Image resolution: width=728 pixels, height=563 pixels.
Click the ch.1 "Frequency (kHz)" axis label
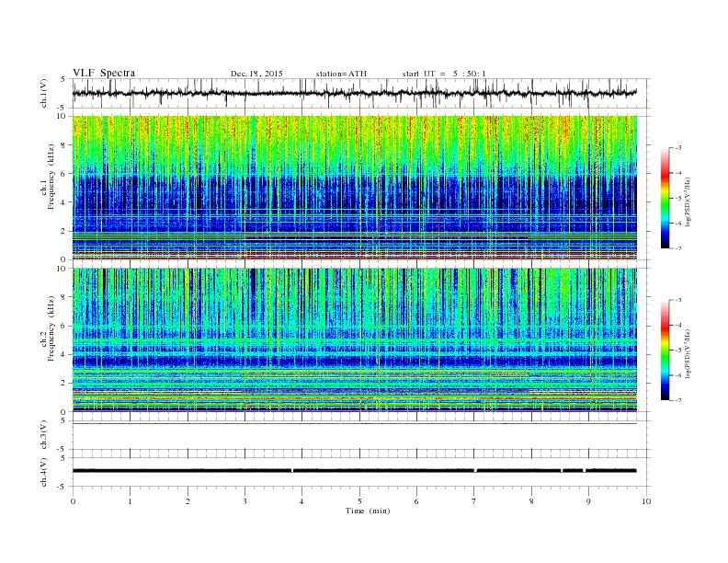(x=51, y=177)
